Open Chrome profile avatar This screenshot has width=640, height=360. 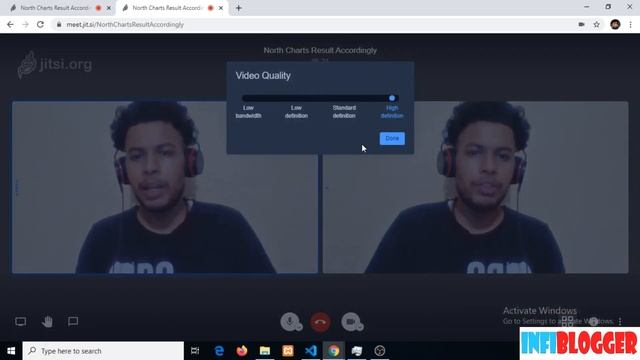pos(615,24)
